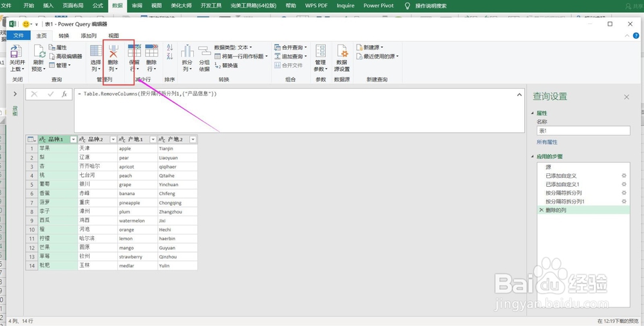Screen dimensions: 644x326
Task: Open filter dropdown for 品种.1 column
Action: [x=73, y=139]
